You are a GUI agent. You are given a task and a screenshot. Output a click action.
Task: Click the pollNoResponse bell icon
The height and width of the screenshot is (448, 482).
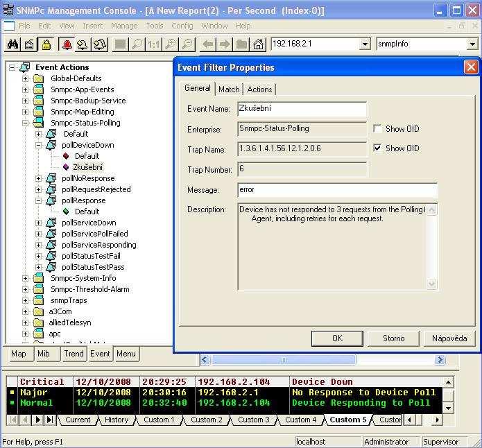(x=51, y=178)
